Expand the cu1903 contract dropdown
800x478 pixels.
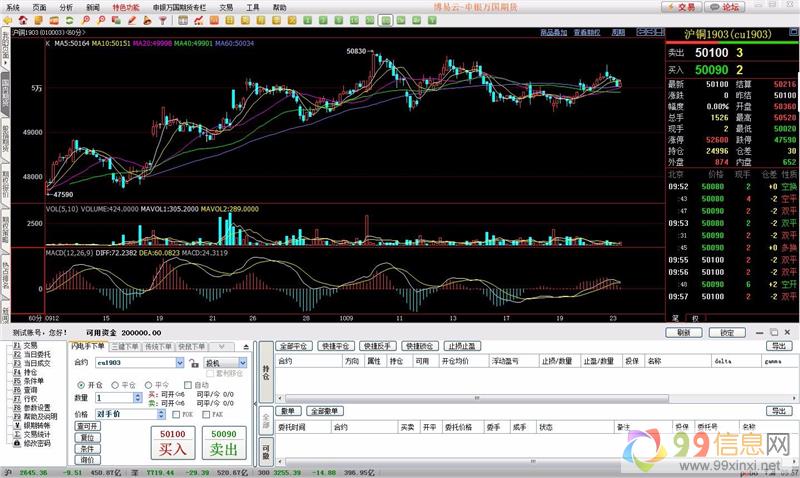tap(179, 362)
